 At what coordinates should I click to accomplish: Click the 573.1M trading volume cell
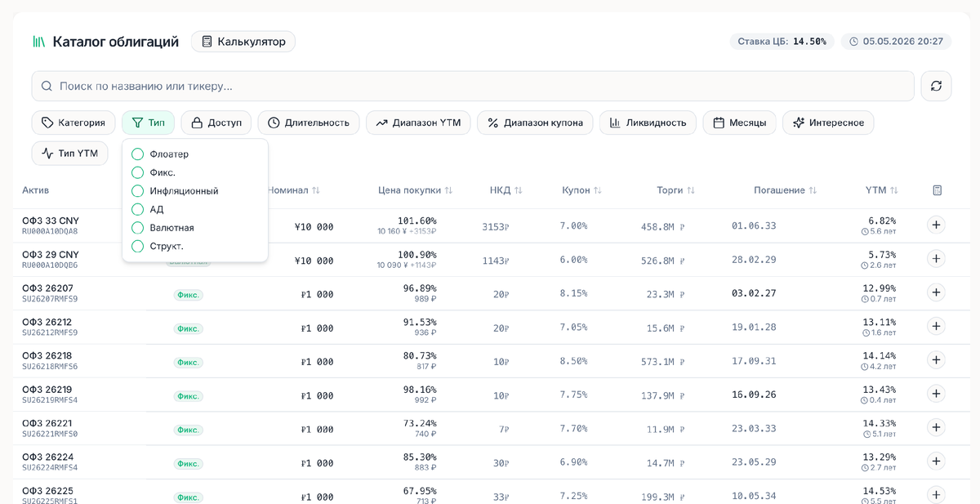(x=662, y=361)
